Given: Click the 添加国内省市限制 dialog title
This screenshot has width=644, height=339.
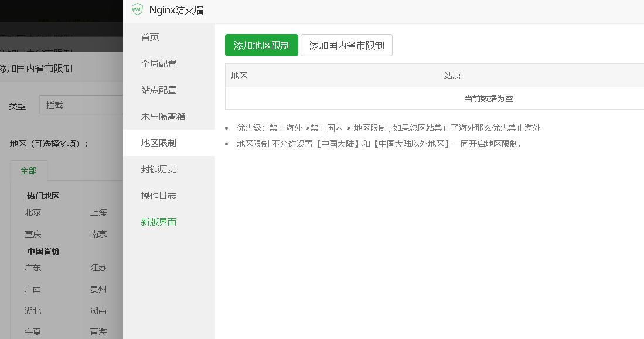Looking at the screenshot, I should click(36, 69).
